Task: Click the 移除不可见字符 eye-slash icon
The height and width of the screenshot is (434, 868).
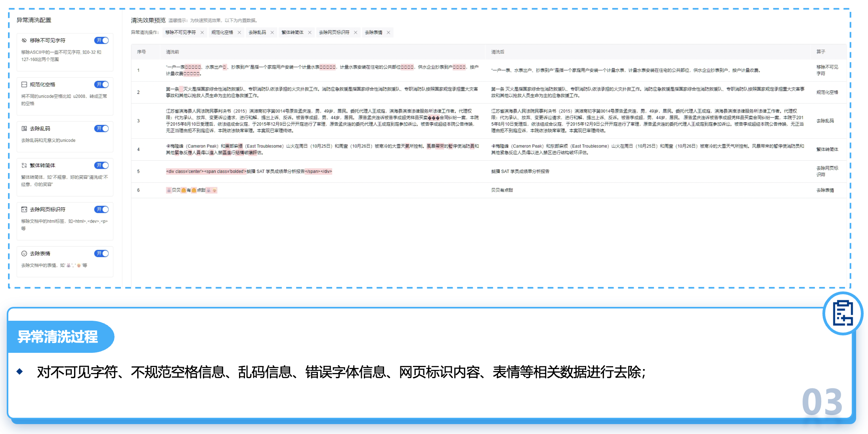Action: coord(24,40)
